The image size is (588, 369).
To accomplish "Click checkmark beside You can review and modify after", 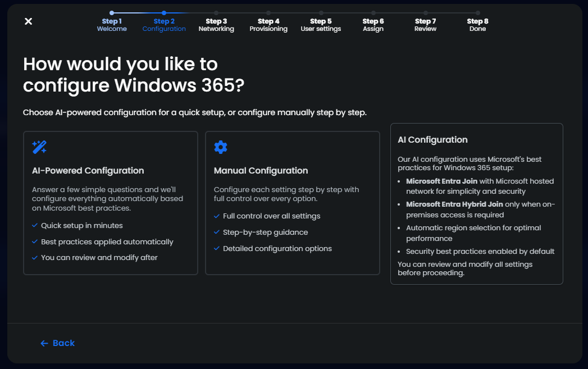I will pyautogui.click(x=34, y=258).
